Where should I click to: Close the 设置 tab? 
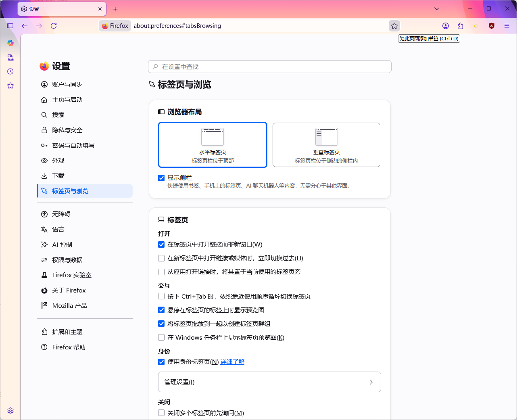(100, 9)
